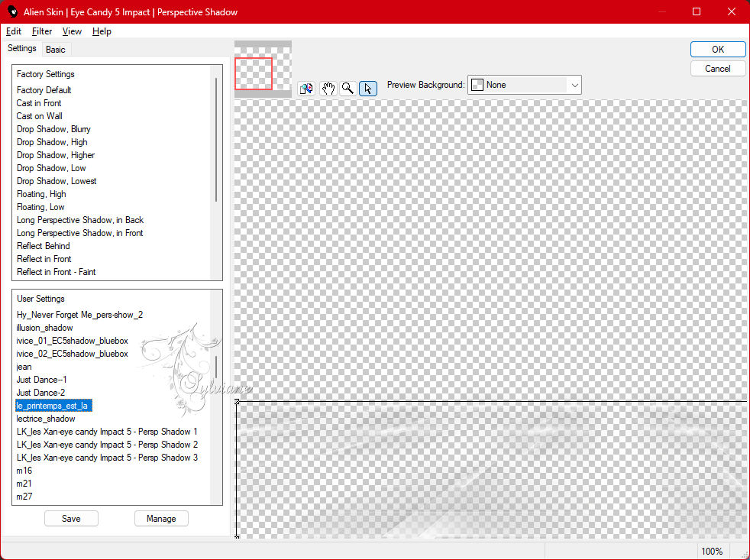
Task: Close the Perspective Shadow dialog window
Action: pyautogui.click(x=732, y=11)
